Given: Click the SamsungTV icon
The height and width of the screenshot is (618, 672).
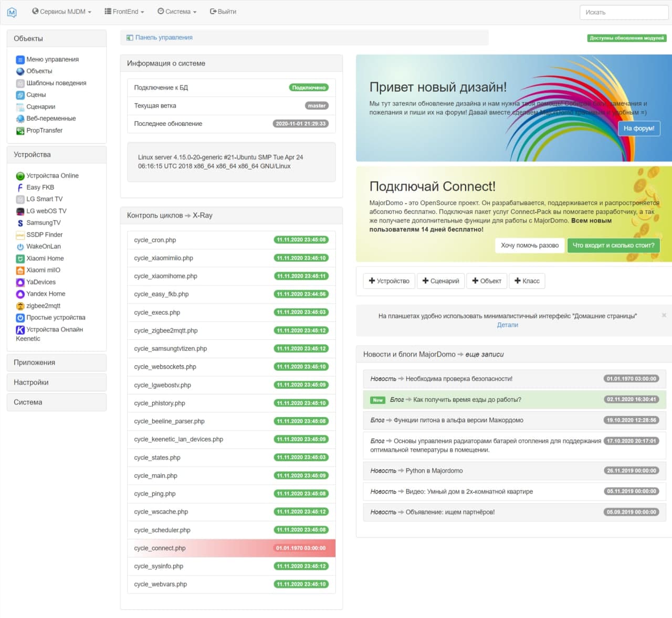Looking at the screenshot, I should click(x=20, y=223).
